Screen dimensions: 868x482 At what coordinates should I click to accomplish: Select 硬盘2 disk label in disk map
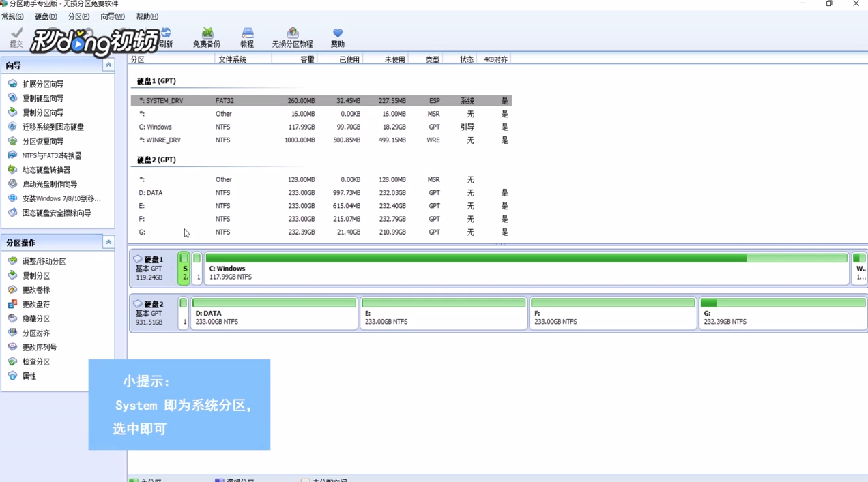point(153,313)
